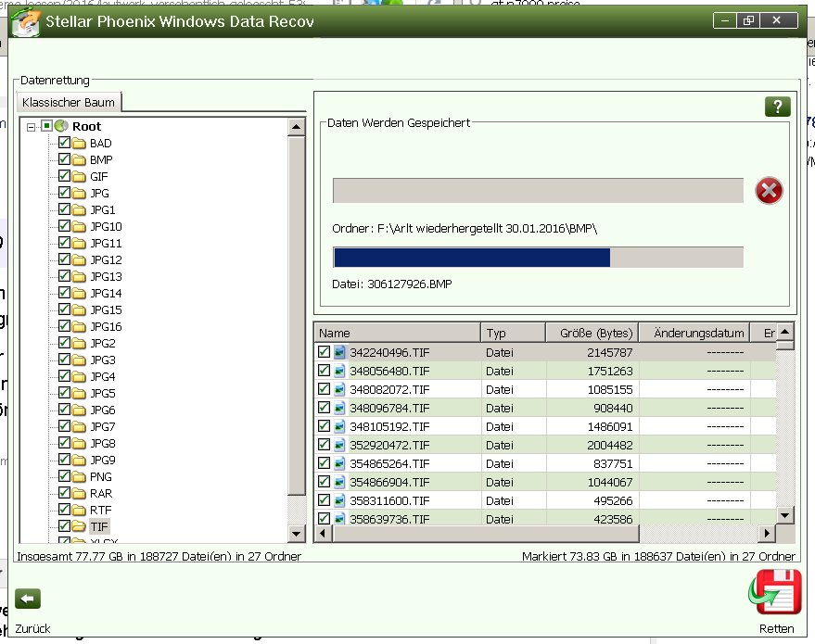Click the JPG4 folder icon
Image resolution: width=815 pixels, height=644 pixels.
click(79, 376)
